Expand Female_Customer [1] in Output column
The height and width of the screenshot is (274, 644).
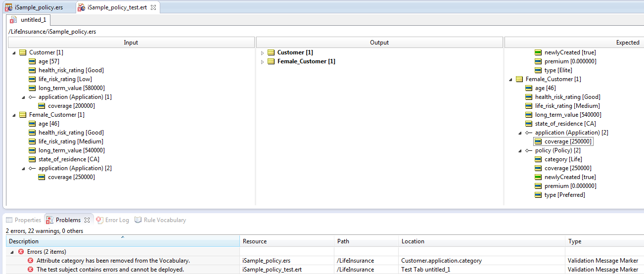(263, 61)
